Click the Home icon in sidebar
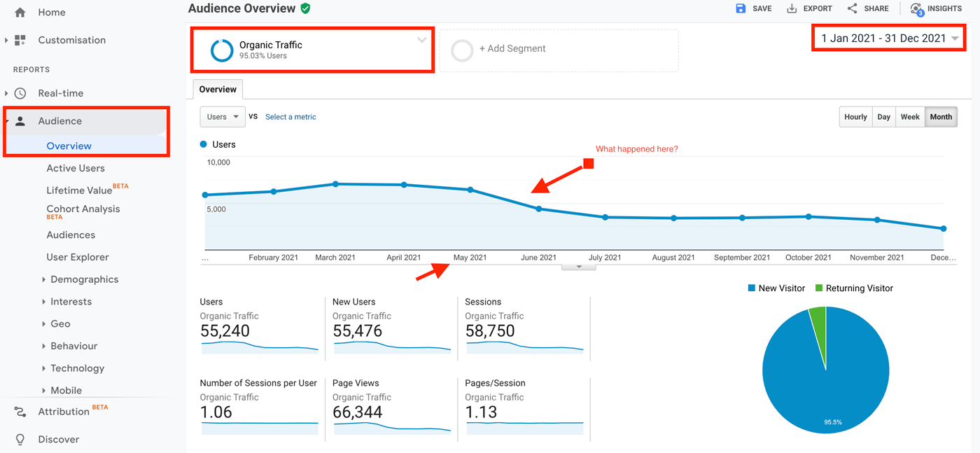 tap(20, 13)
